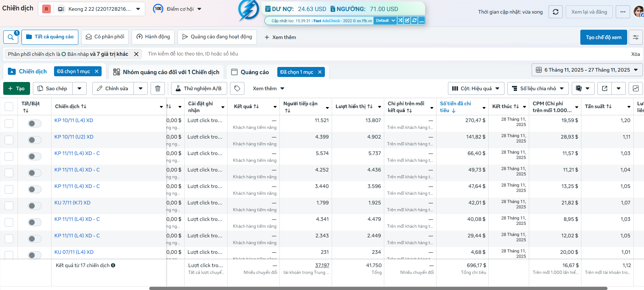Click the AdsCheck collapse arrows icon

[400, 20]
